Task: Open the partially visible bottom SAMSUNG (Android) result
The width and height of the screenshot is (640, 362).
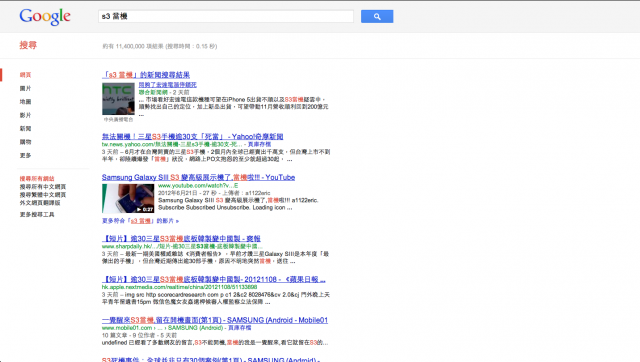Action: tap(211, 359)
